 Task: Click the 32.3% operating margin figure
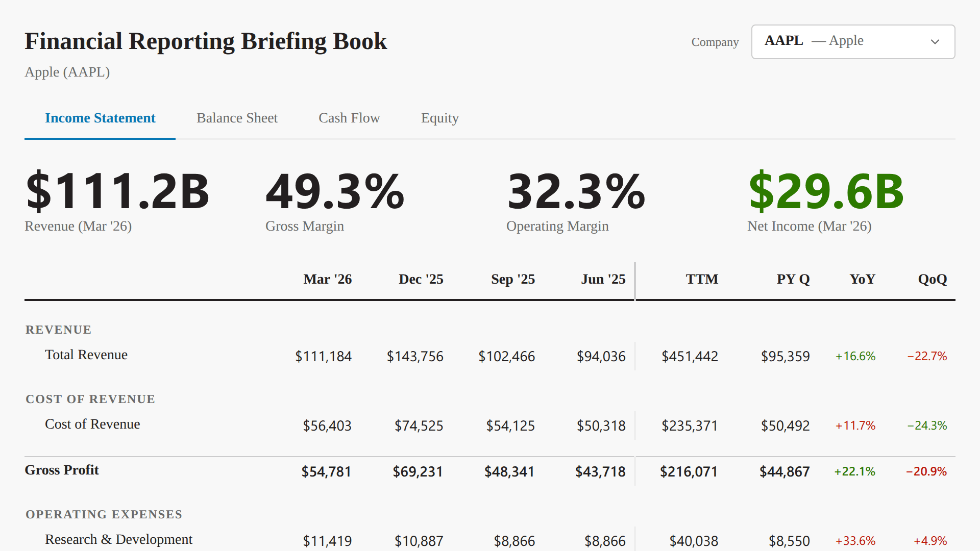(x=576, y=191)
